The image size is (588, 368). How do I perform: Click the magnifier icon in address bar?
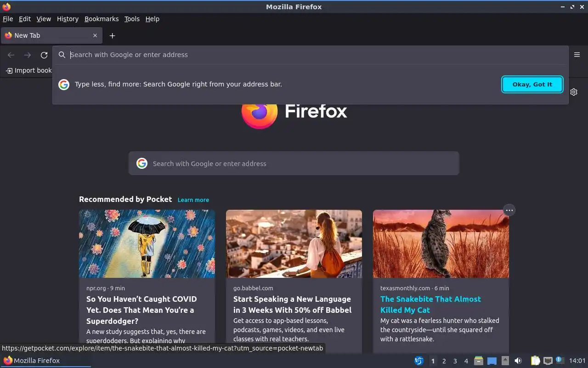[x=62, y=55]
